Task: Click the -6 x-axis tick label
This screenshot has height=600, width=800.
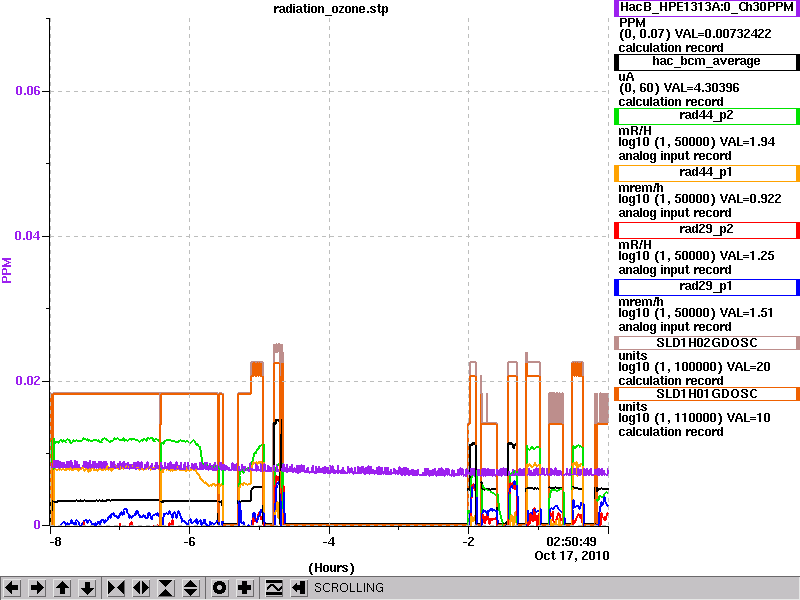Action: tap(189, 541)
